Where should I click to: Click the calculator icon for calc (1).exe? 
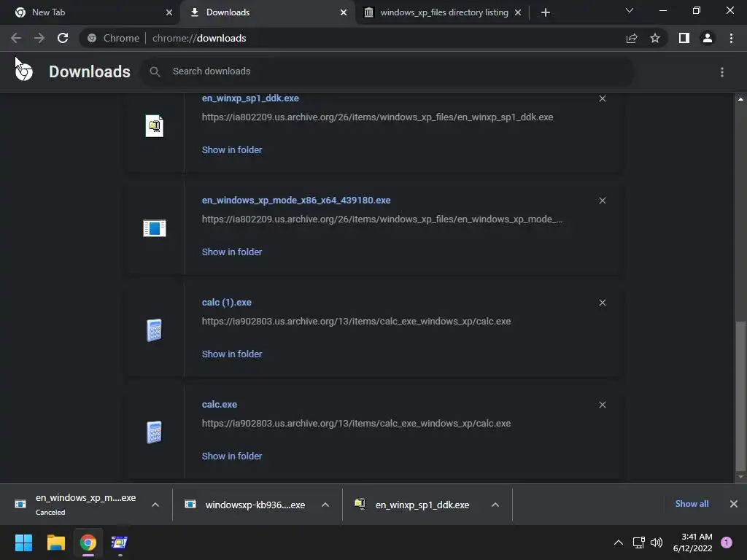pos(154,330)
